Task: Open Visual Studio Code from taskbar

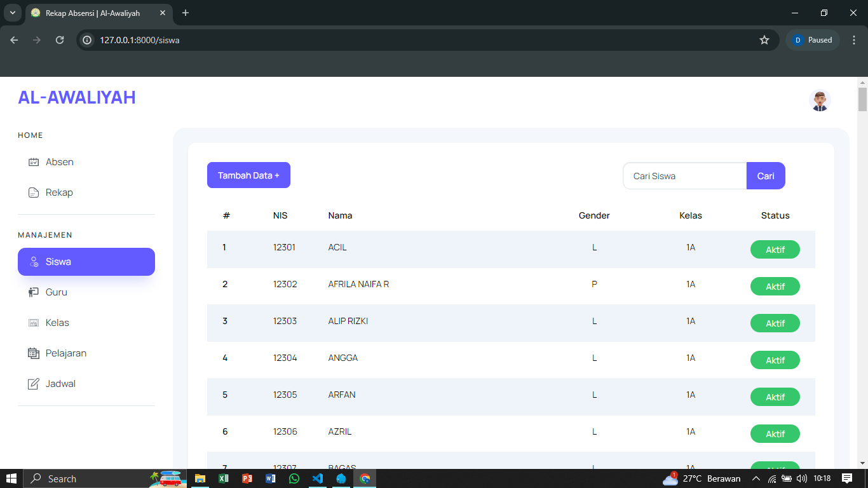Action: (318, 478)
